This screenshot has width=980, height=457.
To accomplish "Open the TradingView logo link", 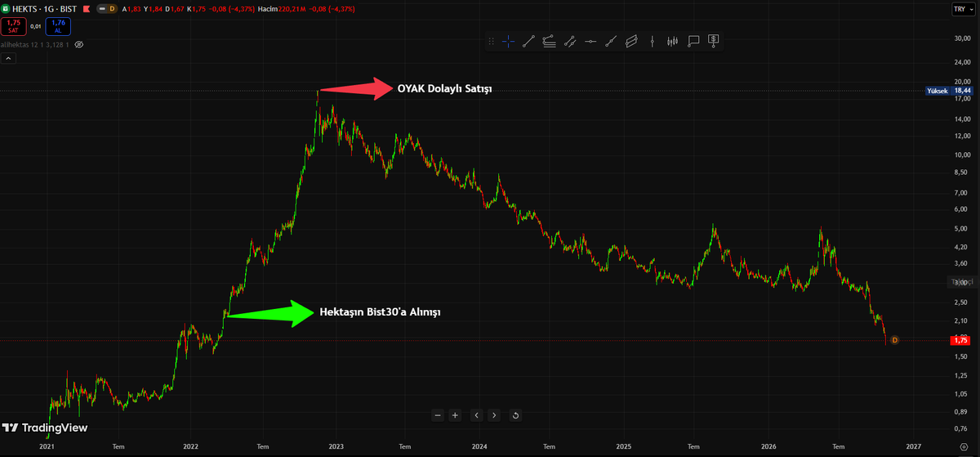I will [44, 428].
